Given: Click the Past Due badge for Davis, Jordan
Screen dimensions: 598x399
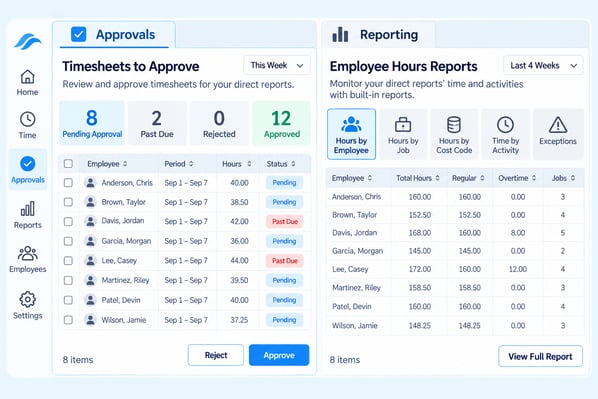Looking at the screenshot, I should pos(285,221).
